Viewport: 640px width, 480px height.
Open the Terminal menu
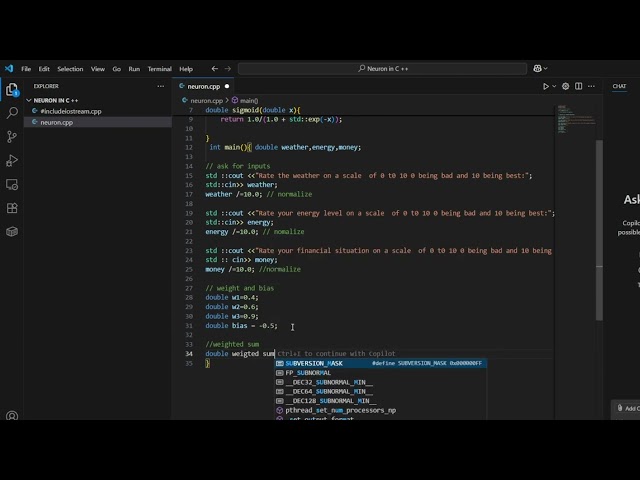(159, 69)
